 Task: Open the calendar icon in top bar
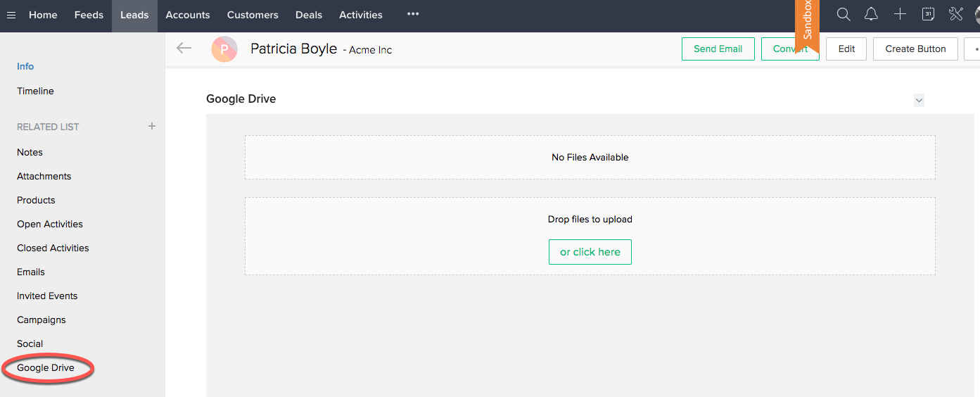[x=928, y=15]
